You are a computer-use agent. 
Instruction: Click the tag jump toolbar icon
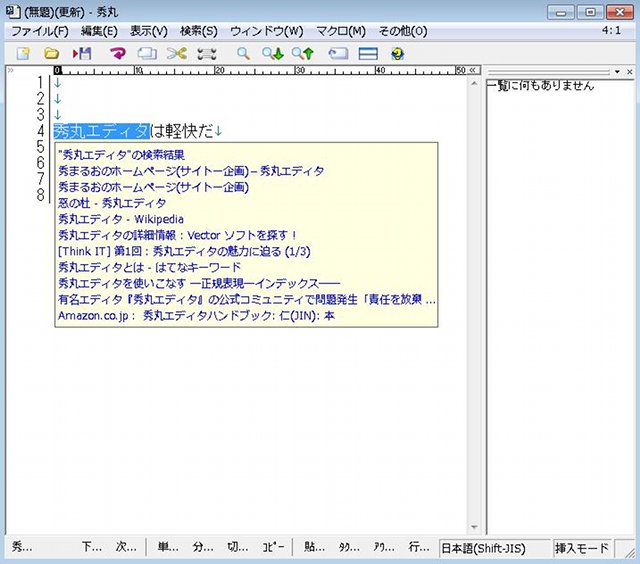click(x=338, y=53)
